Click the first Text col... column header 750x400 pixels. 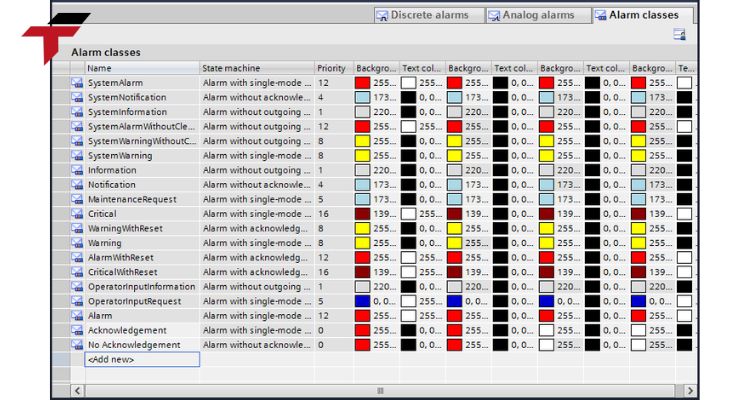422,68
